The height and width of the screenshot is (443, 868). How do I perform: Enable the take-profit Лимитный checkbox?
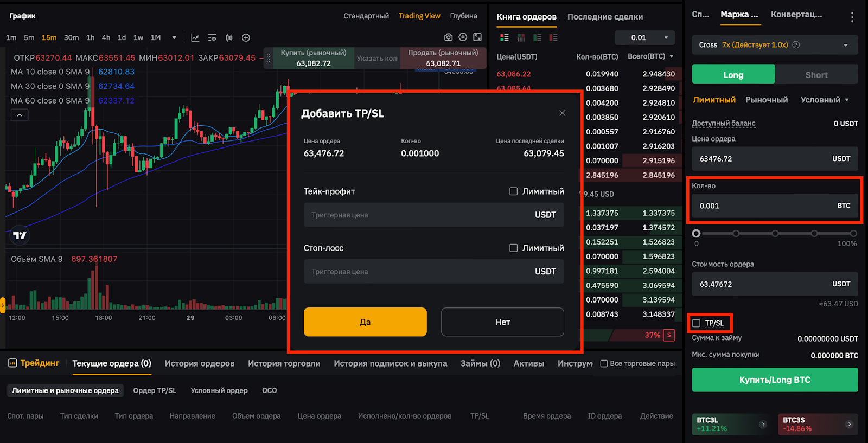(x=513, y=191)
